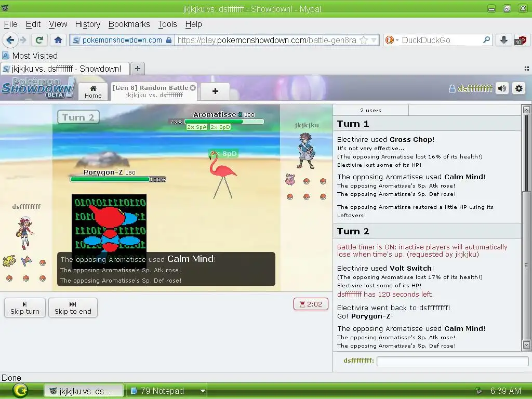532x399 pixels.
Task: Click the system tray clock 6:39 AM
Action: click(506, 391)
